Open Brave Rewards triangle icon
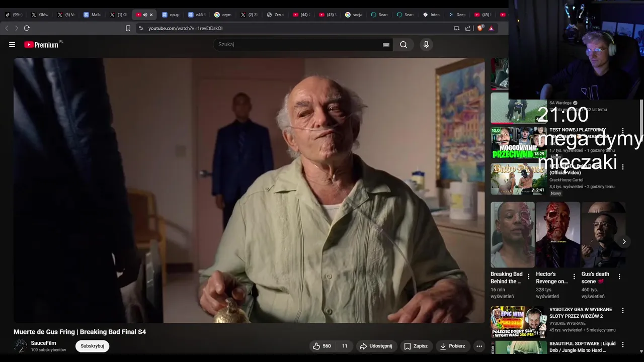644x362 pixels. tap(491, 28)
